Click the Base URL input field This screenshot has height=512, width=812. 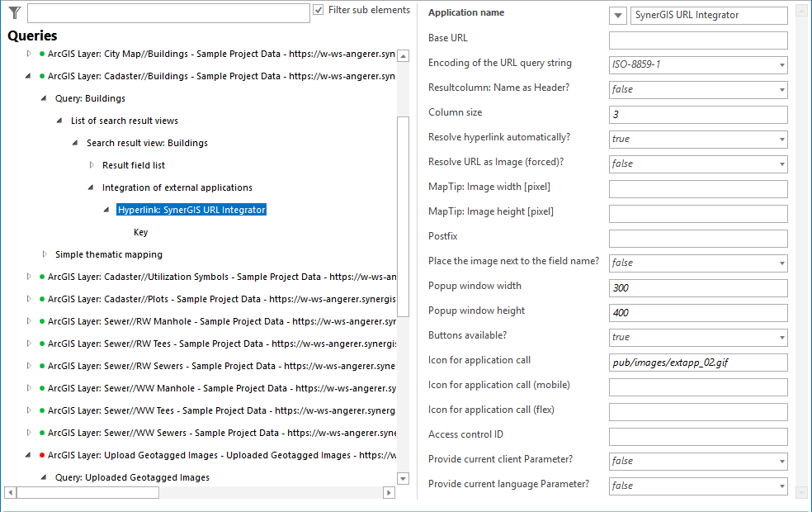coord(698,40)
